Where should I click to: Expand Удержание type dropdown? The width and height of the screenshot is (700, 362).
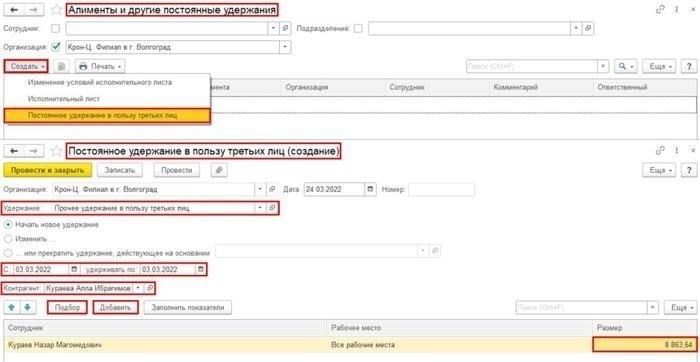pyautogui.click(x=260, y=208)
